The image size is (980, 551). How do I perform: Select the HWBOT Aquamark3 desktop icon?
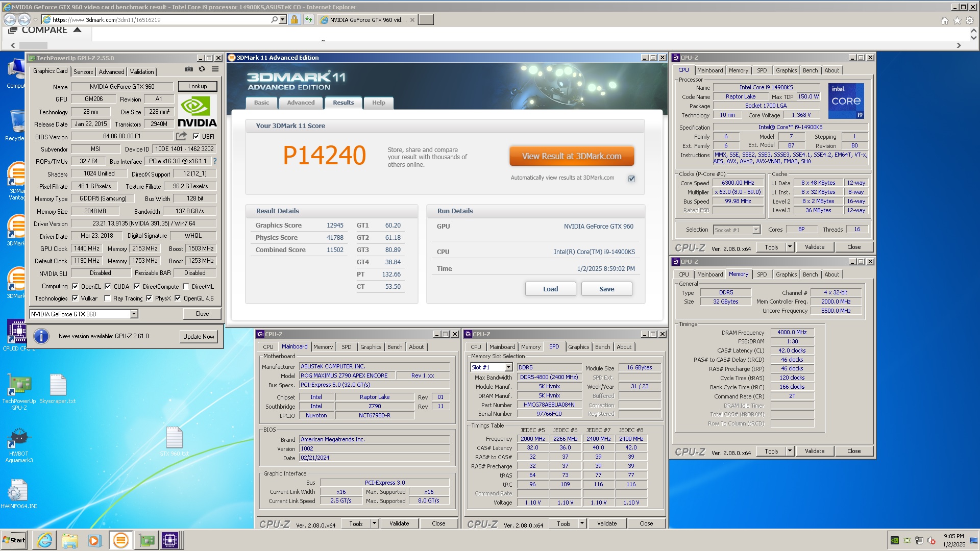pos(19,446)
